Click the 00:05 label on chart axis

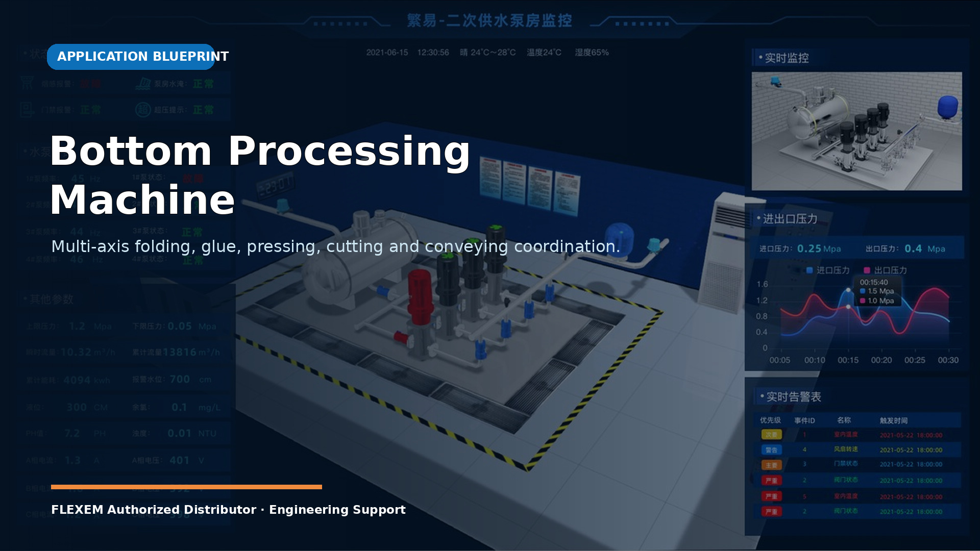[779, 360]
